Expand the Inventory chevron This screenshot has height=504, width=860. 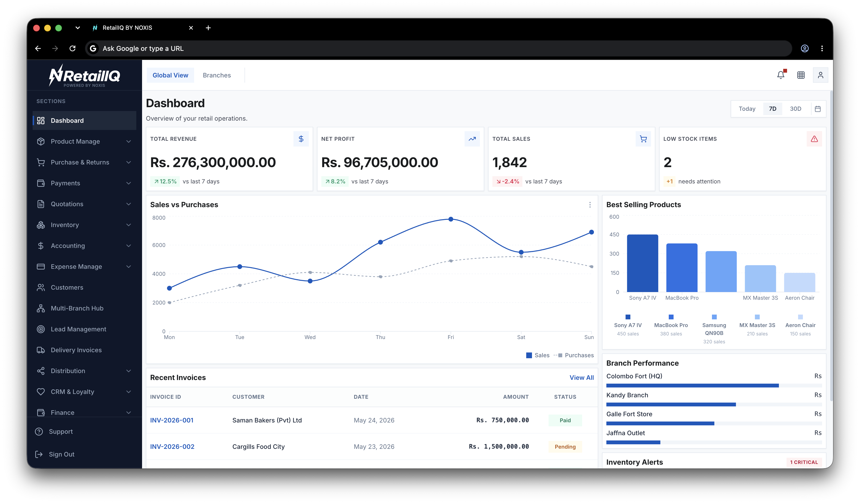click(129, 225)
